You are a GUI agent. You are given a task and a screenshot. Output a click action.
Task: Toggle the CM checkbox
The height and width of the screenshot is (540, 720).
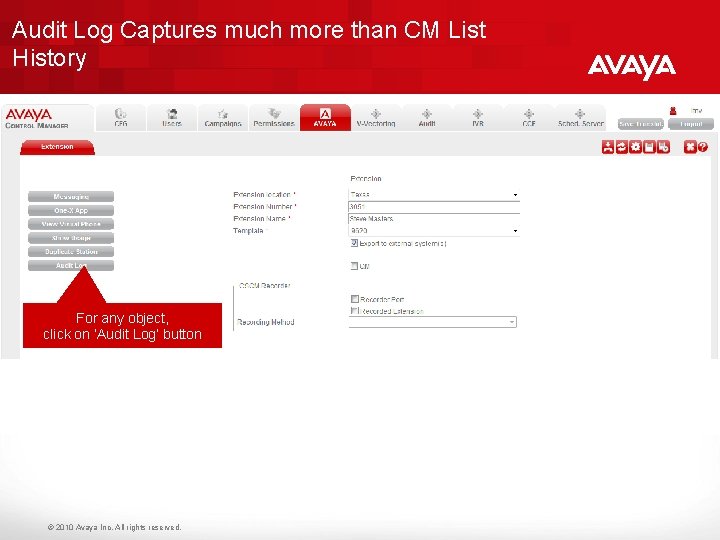(x=354, y=265)
